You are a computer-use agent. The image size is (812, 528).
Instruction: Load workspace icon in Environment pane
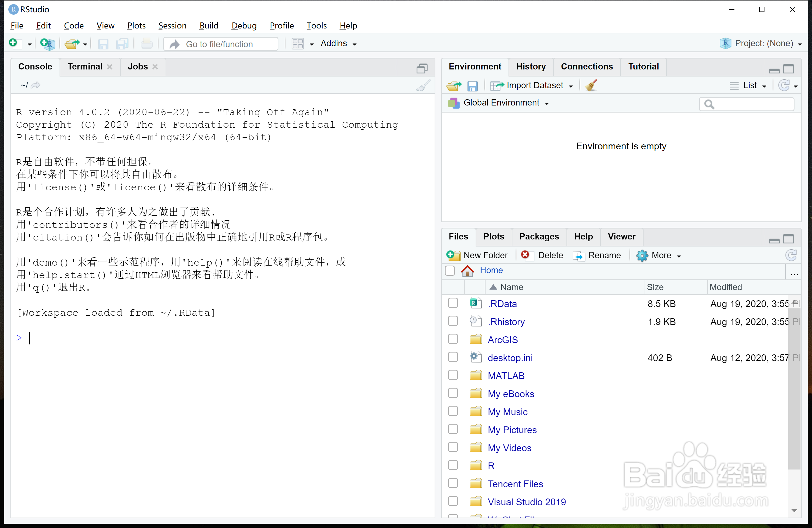454,86
